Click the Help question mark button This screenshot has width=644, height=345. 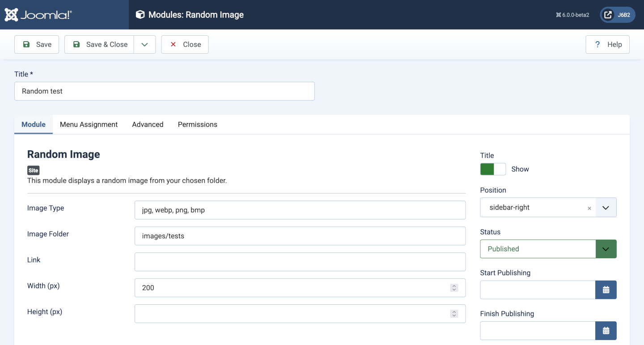[x=607, y=45]
